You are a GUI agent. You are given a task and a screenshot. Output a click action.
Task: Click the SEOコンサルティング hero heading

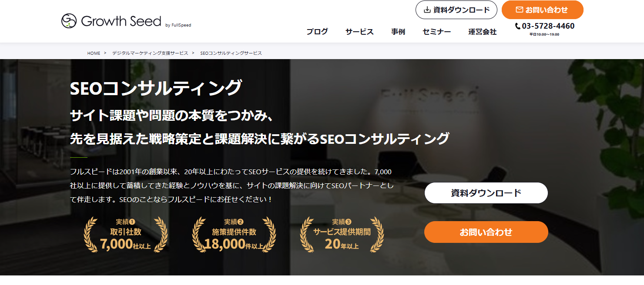155,88
